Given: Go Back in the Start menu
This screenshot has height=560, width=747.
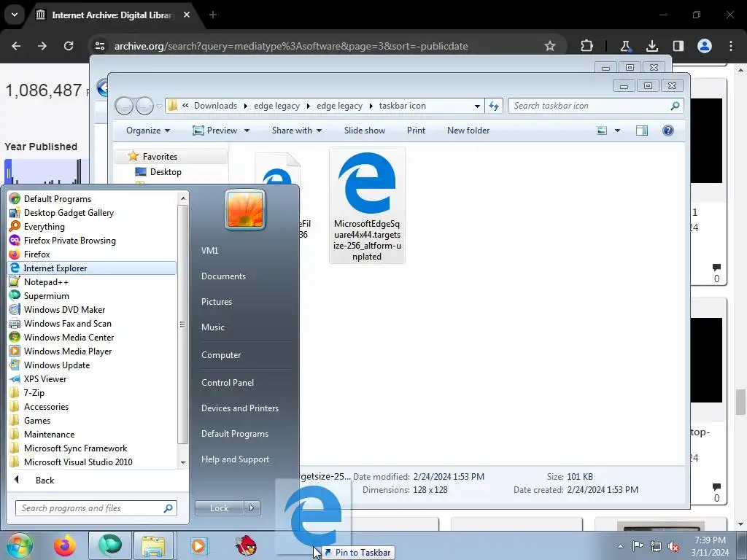Looking at the screenshot, I should coord(44,481).
